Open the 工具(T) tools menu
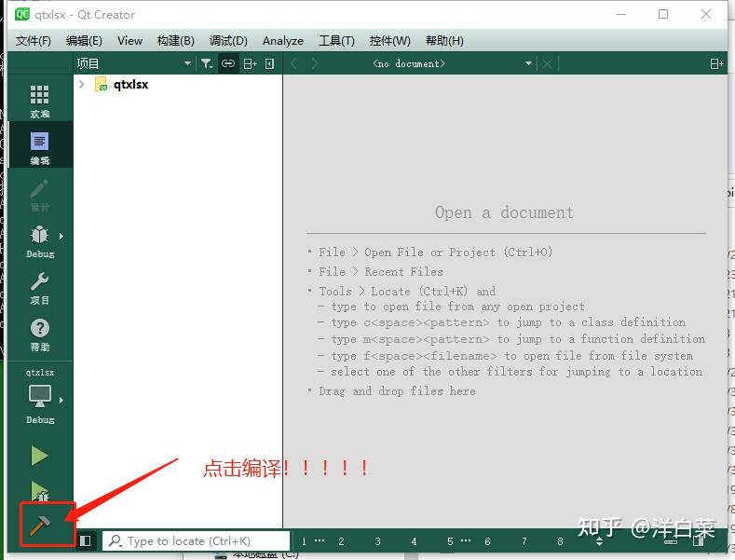The image size is (735, 560). [336, 41]
